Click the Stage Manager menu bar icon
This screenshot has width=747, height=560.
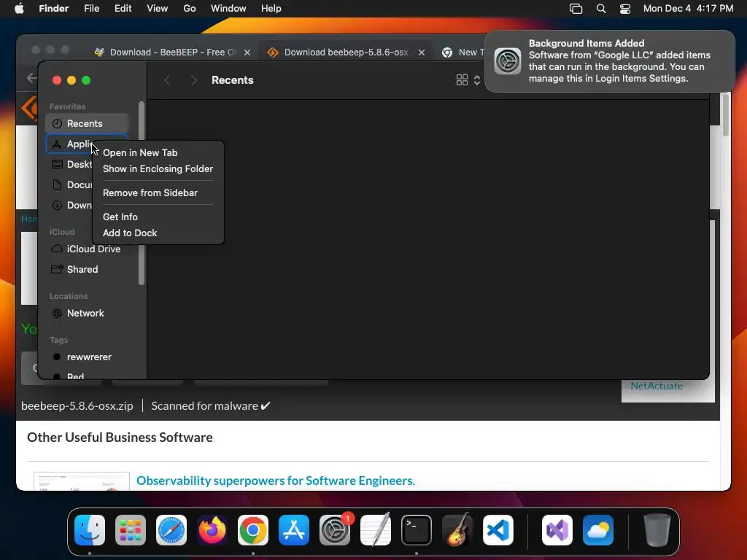click(x=576, y=9)
